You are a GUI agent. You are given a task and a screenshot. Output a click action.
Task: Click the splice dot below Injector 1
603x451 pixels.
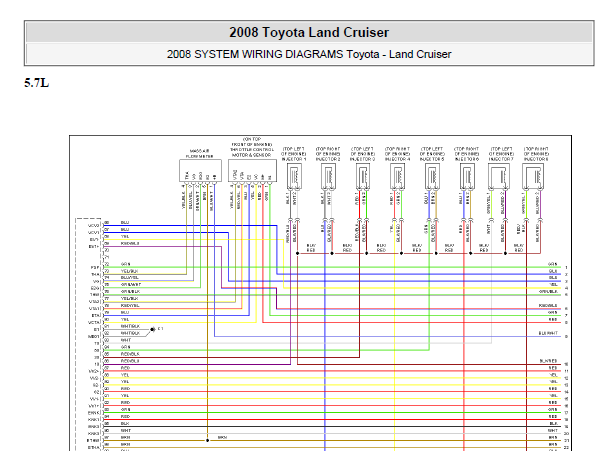point(298,253)
